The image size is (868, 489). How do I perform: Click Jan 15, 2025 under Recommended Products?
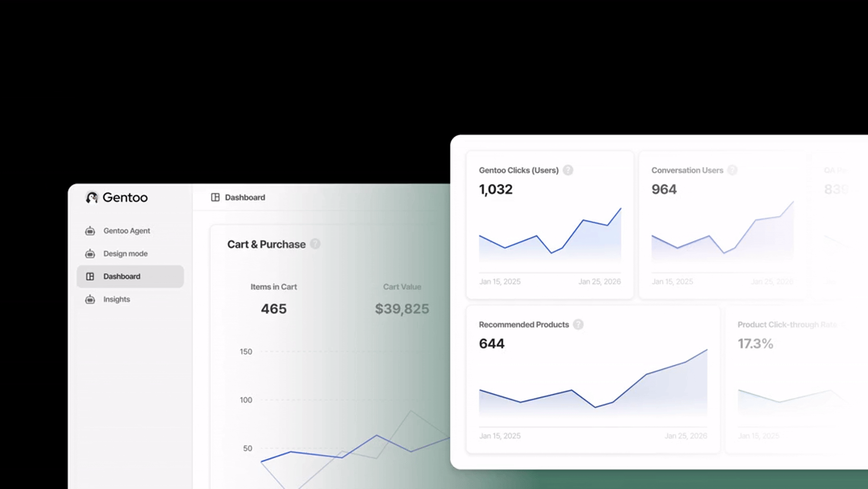click(x=500, y=436)
